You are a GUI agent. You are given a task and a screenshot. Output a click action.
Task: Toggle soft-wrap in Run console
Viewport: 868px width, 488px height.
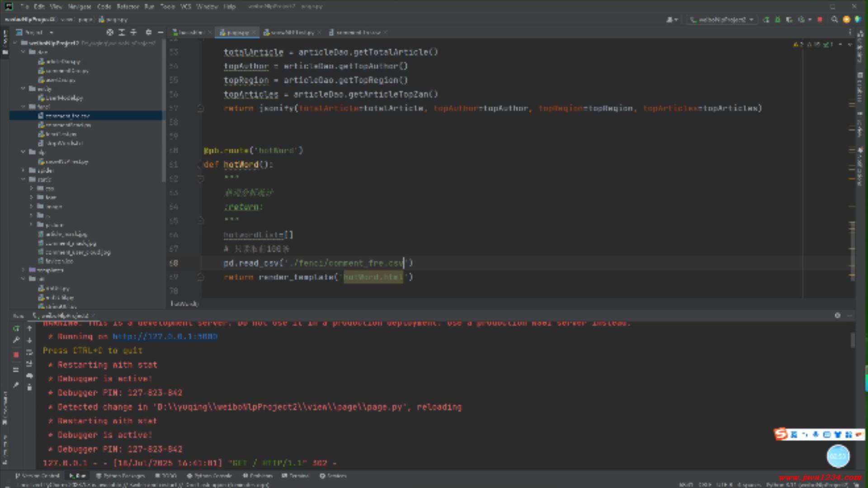[x=29, y=352]
